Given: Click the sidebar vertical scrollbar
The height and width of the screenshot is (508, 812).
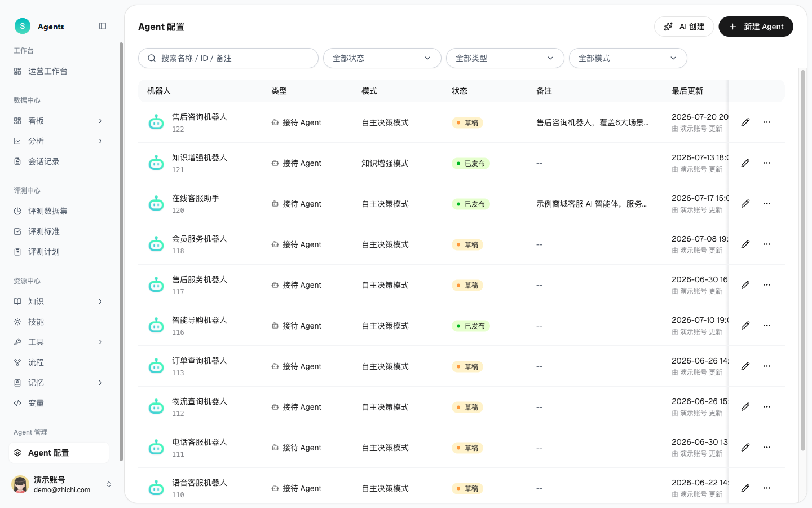Looking at the screenshot, I should 121,252.
